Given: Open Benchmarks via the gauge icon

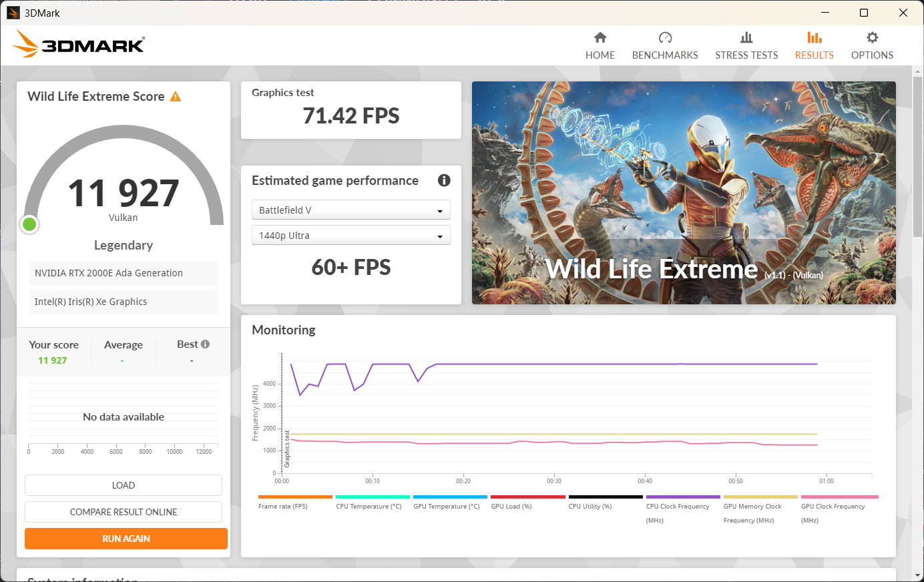Looking at the screenshot, I should (665, 37).
